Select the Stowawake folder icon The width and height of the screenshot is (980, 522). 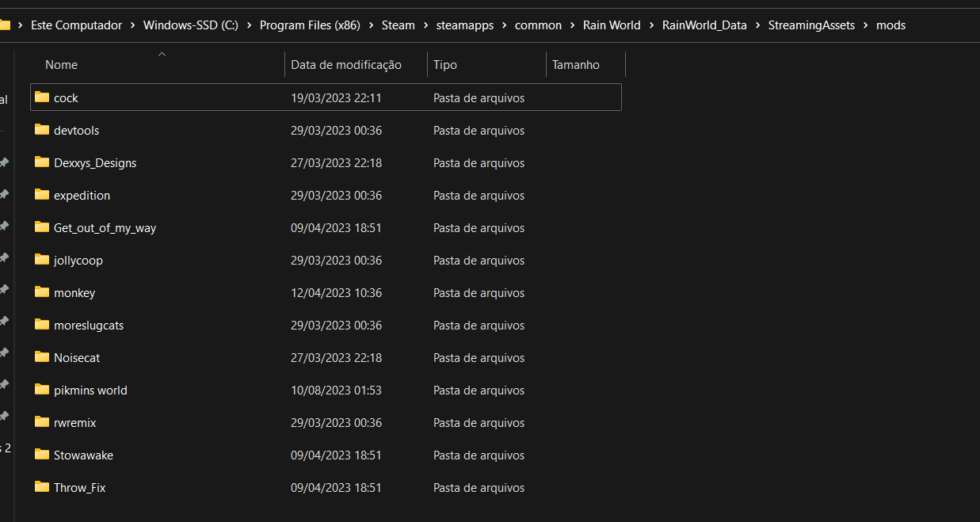(x=42, y=455)
